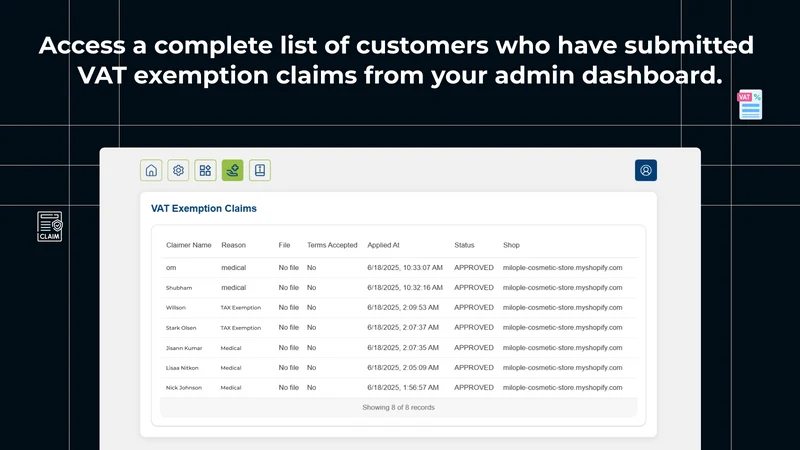Viewport: 800px width, 450px height.
Task: Click APPROVED status in Jisann Kumar row
Action: pos(474,348)
